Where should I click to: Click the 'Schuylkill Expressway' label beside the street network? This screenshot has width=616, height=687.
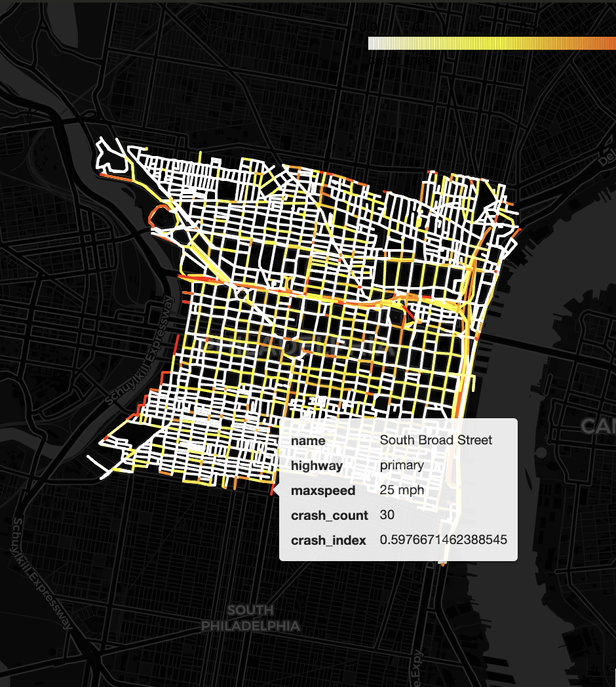click(140, 351)
